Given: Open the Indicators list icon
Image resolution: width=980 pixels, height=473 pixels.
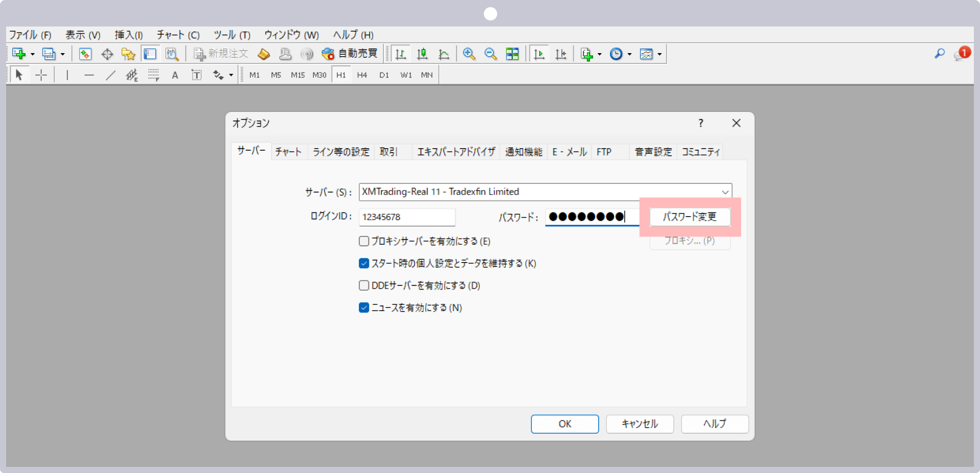Looking at the screenshot, I should [586, 54].
